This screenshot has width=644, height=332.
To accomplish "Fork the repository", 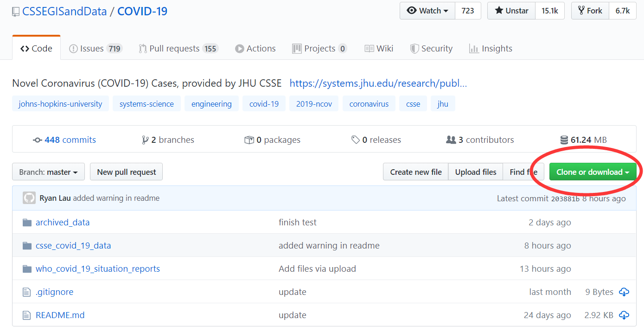I will (590, 11).
